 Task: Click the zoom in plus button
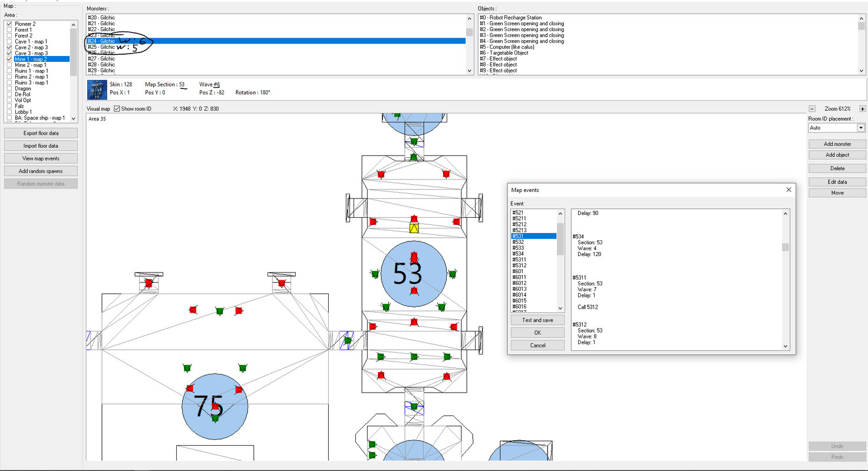click(x=863, y=109)
